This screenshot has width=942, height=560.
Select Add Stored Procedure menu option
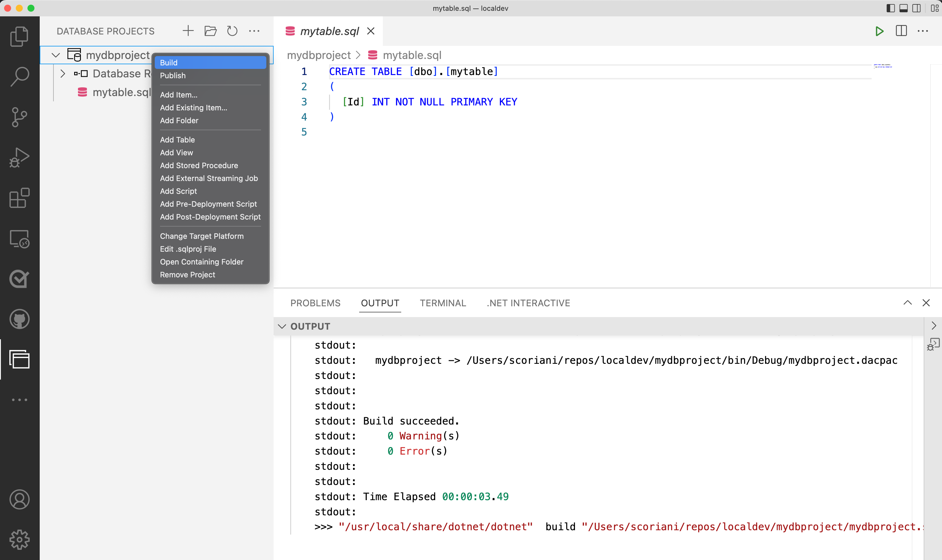point(199,165)
